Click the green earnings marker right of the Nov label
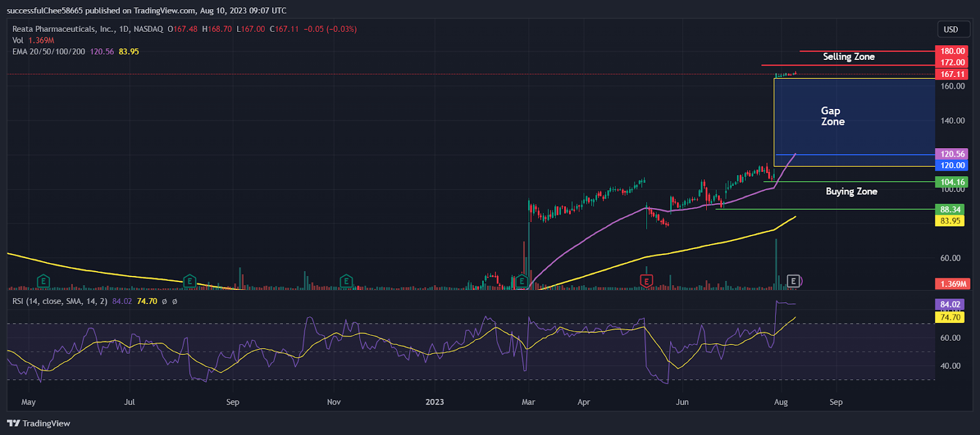The image size is (980, 435). click(x=346, y=281)
